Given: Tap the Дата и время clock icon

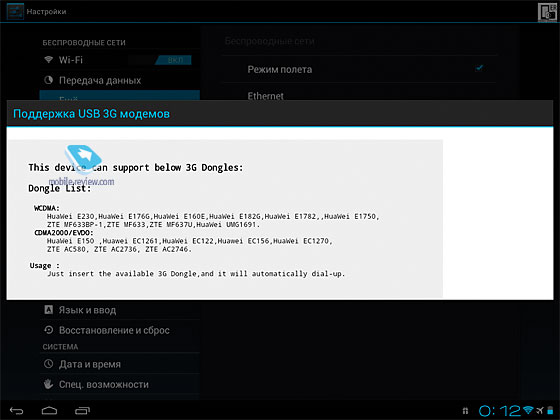Looking at the screenshot, I should coord(49,364).
